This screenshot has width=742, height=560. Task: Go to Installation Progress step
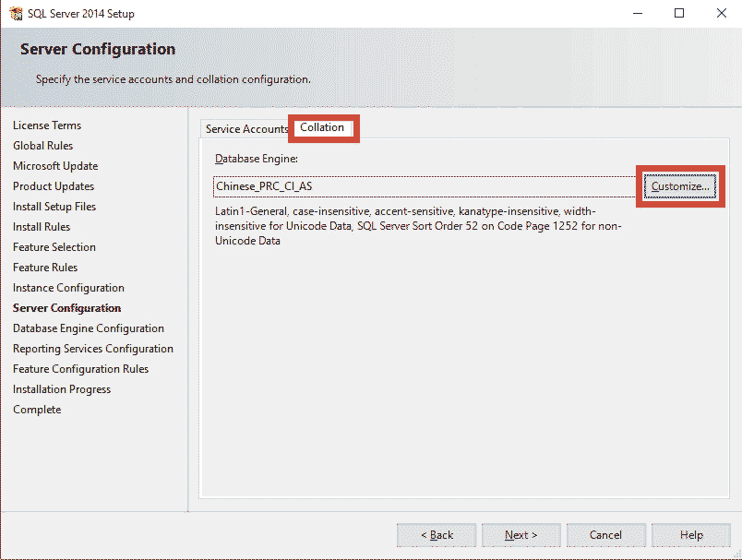[x=62, y=388]
